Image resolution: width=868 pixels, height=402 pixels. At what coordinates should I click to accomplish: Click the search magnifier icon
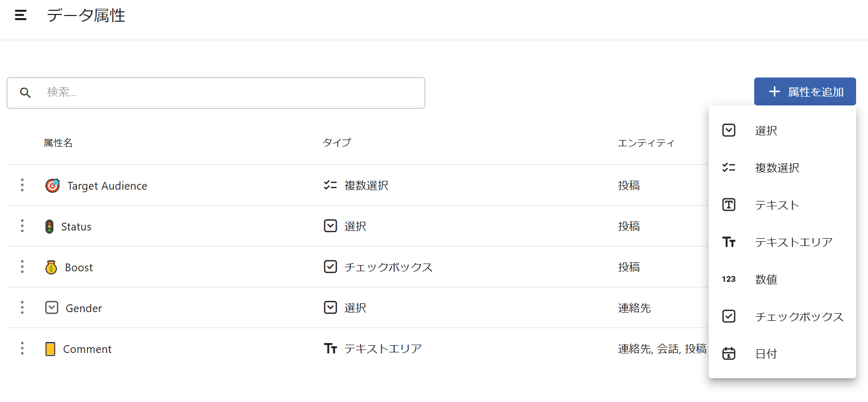click(x=25, y=92)
